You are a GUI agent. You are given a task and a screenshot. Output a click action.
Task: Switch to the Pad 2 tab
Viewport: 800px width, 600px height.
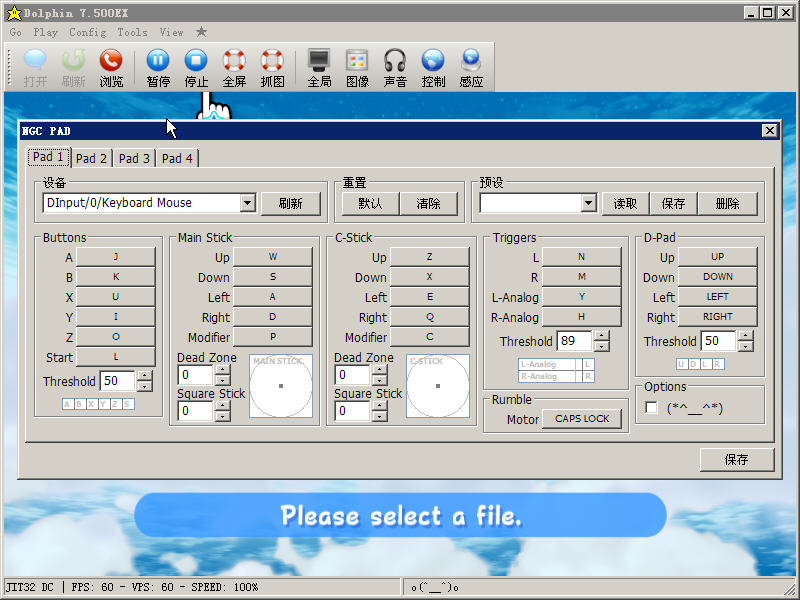click(91, 158)
